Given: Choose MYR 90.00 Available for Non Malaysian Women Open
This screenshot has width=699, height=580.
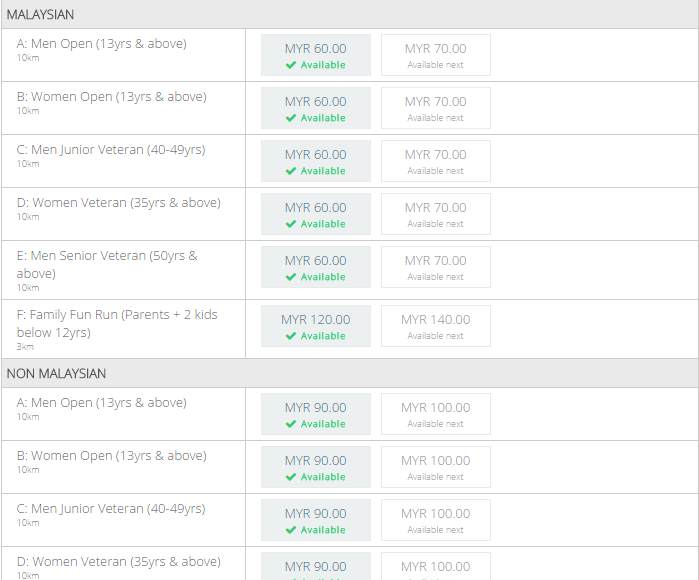Looking at the screenshot, I should (316, 467).
